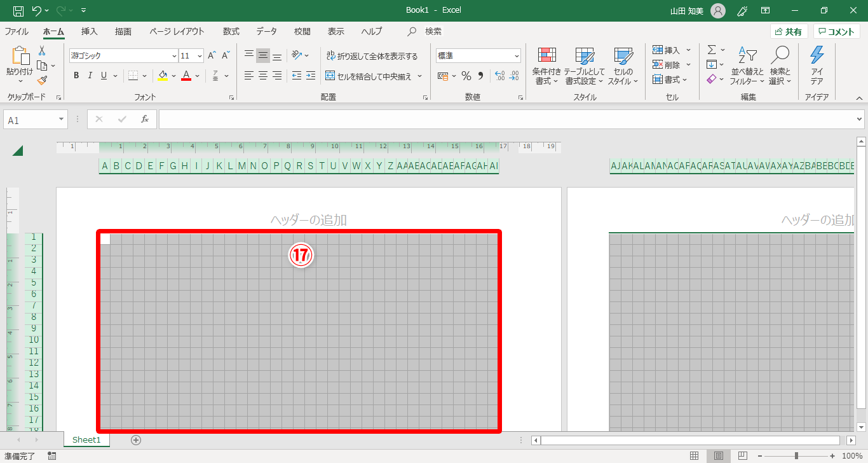Switch to the ページレイアウト tab
The image size is (868, 463).
click(177, 31)
